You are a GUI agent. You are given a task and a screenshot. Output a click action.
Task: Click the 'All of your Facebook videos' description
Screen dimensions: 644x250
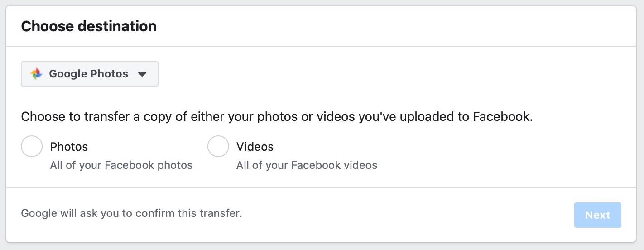click(x=307, y=165)
